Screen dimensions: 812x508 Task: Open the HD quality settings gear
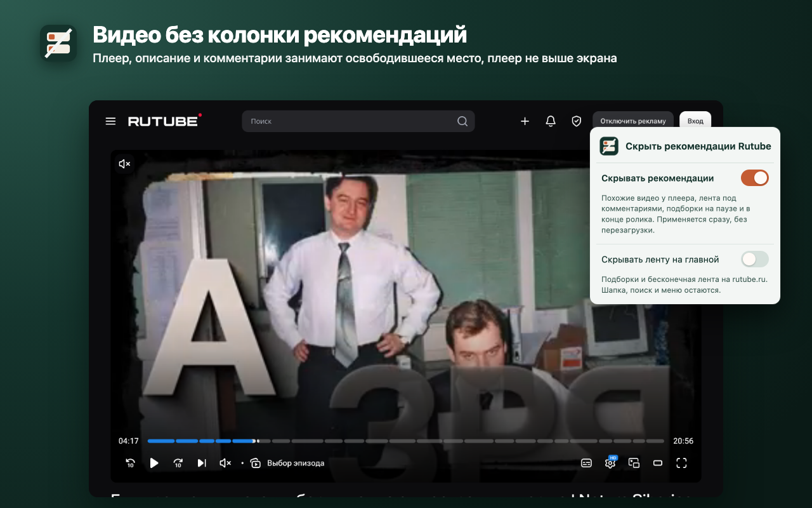click(610, 462)
